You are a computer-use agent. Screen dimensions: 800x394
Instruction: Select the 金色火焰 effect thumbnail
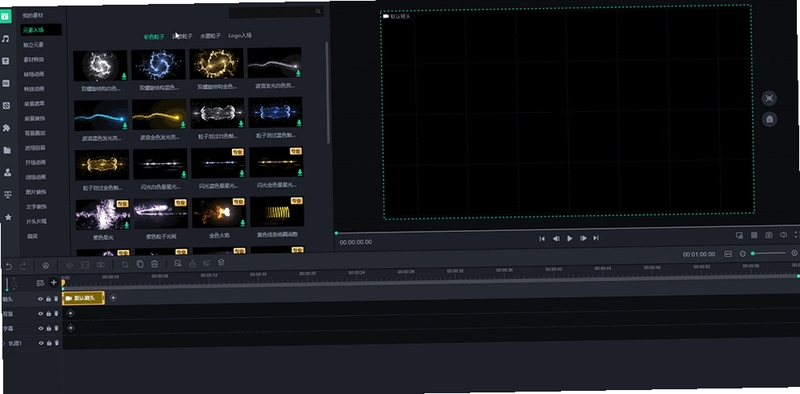click(x=219, y=212)
